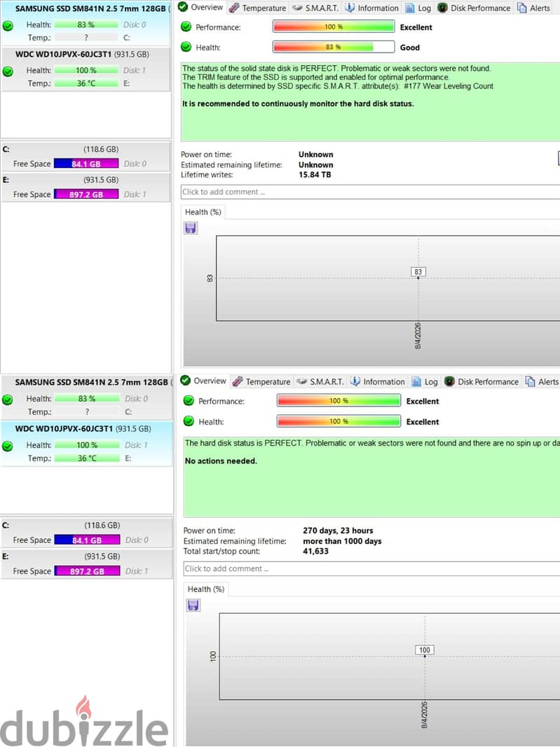
Task: Click the S.M.A.R.T. drive icon in the top screenshot
Action: pos(297,8)
